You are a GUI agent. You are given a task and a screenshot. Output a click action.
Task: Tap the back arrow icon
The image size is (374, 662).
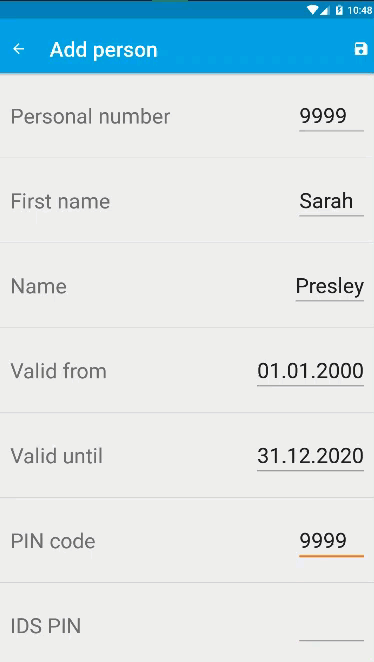point(19,49)
